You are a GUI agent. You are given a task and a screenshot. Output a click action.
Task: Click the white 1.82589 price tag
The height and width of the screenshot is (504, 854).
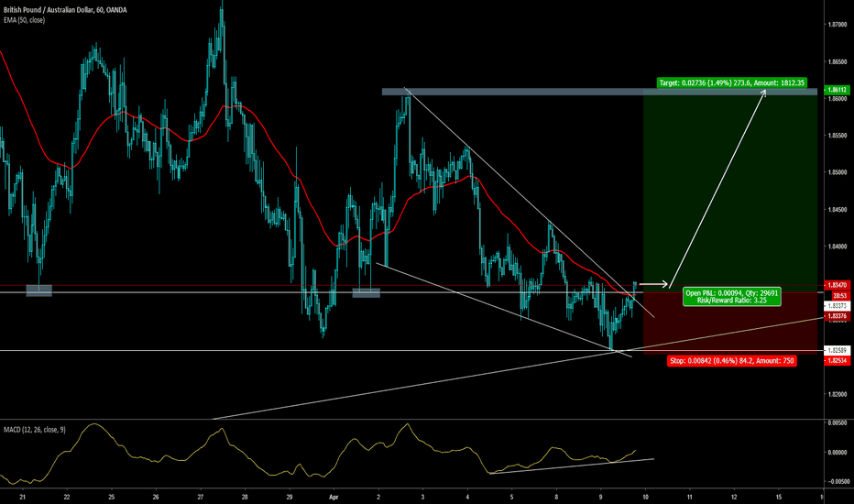pos(837,350)
